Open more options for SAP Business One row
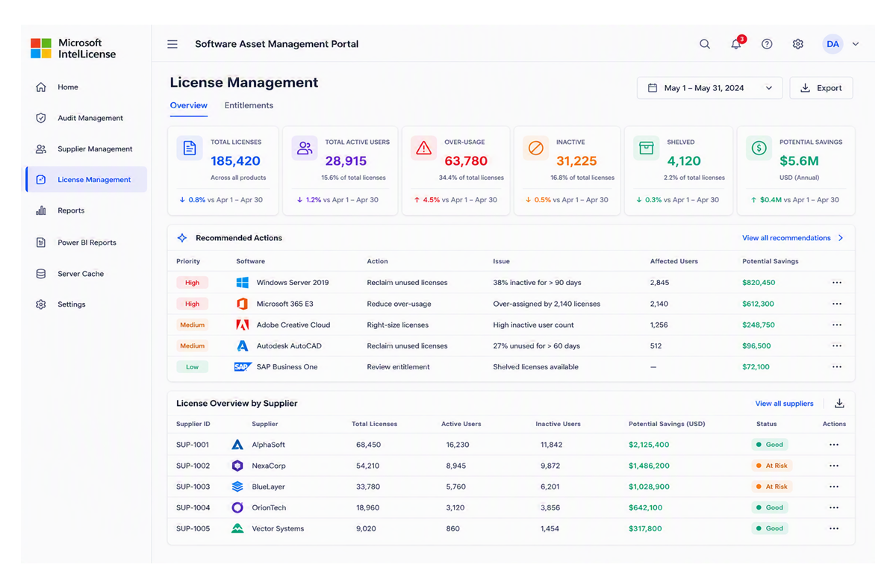This screenshot has width=896, height=588. coord(837,367)
